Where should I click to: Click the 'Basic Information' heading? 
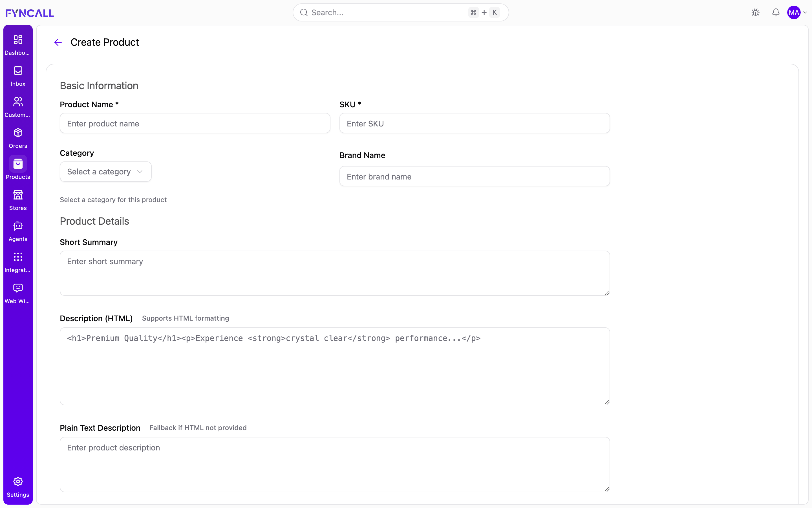[x=99, y=86]
